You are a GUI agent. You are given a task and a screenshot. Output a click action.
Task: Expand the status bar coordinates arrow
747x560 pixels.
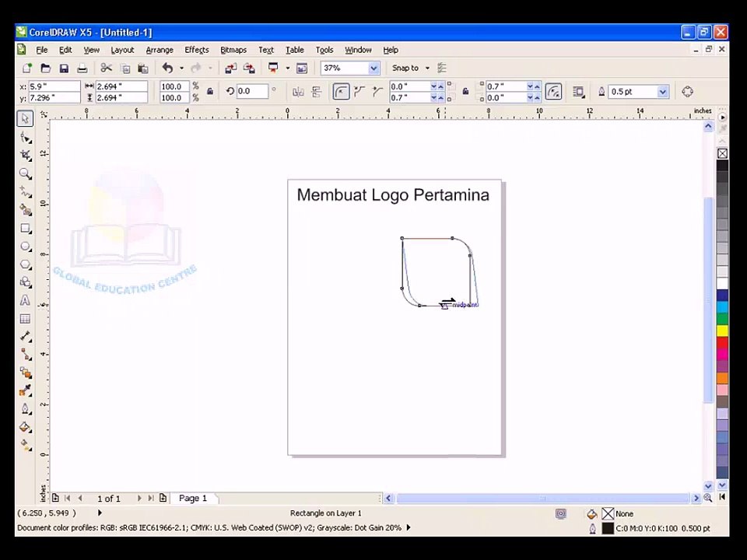pos(100,513)
